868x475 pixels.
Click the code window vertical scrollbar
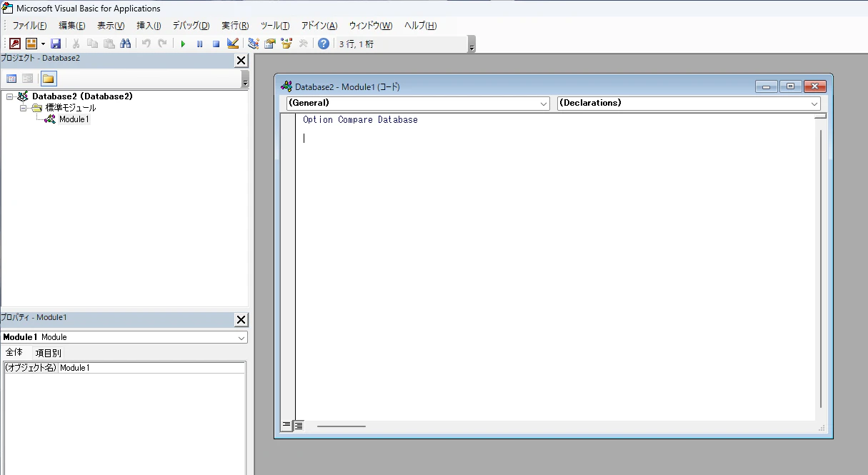[x=821, y=269]
